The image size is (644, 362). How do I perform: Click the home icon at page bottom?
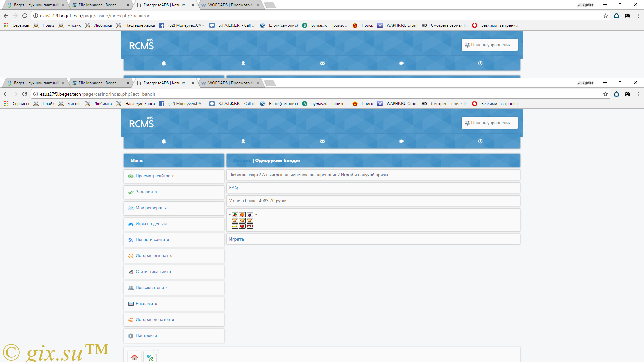click(x=135, y=357)
